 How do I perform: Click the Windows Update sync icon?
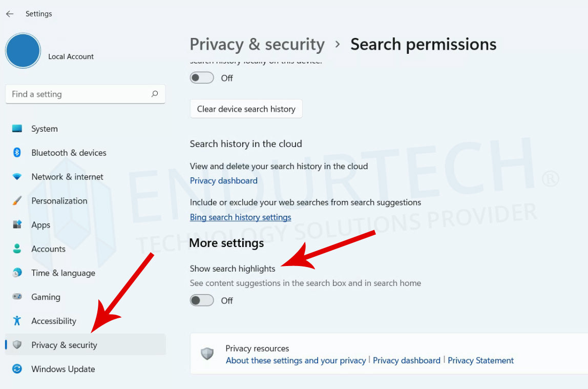click(x=17, y=369)
